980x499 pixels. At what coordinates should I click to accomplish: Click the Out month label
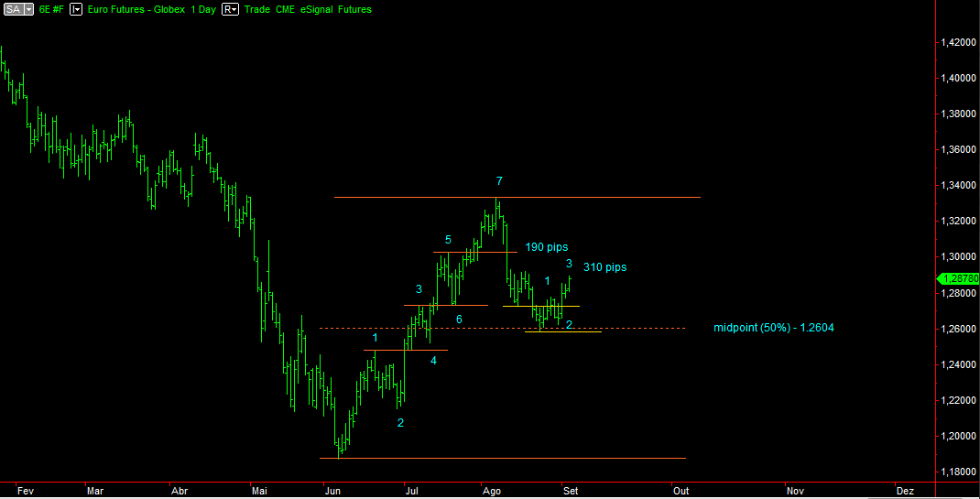pos(681,492)
